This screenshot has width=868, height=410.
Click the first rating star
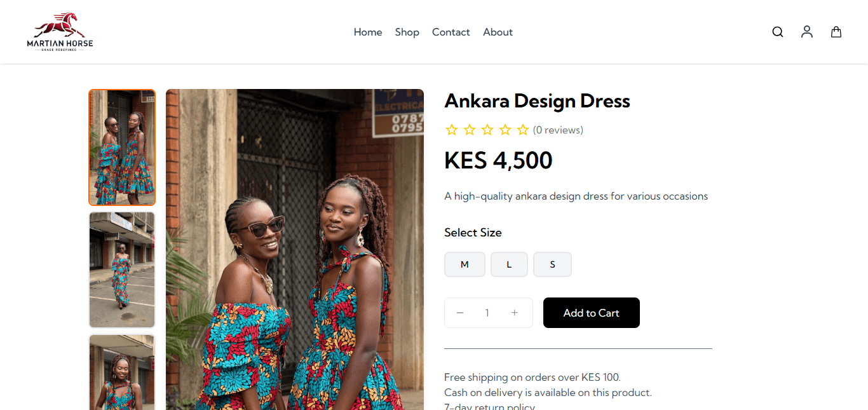(x=452, y=130)
